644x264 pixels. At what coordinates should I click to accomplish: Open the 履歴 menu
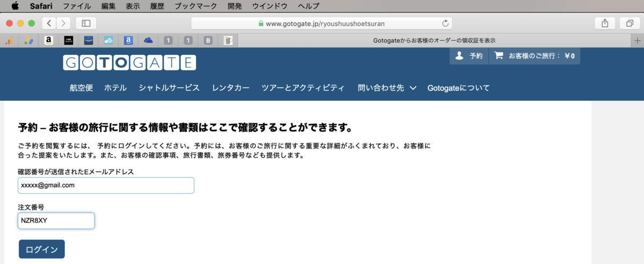click(157, 6)
